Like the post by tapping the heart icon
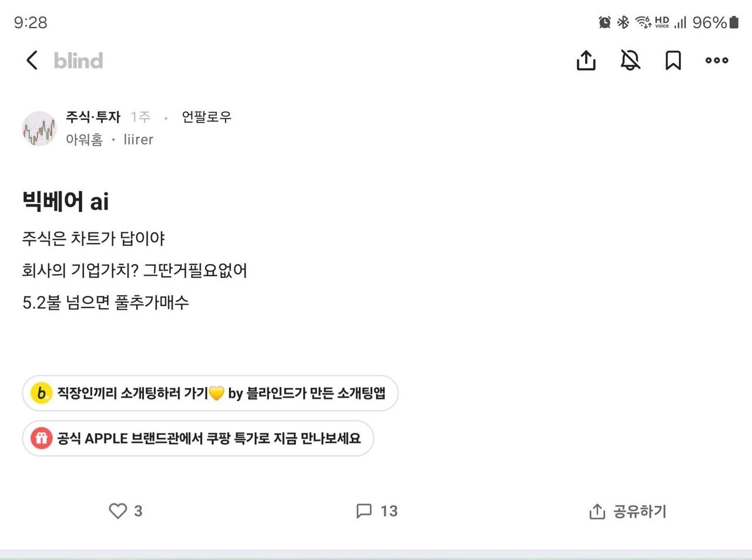Viewport: 752px width, 560px height. tap(117, 511)
